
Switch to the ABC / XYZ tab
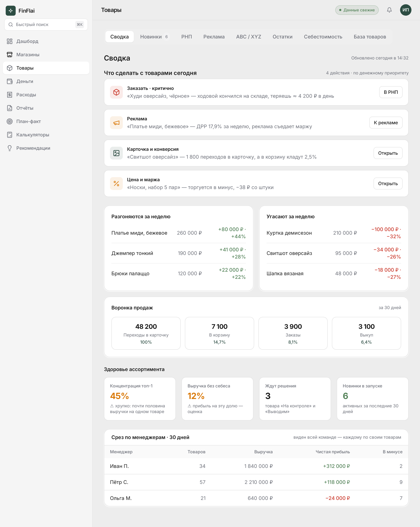pos(248,37)
